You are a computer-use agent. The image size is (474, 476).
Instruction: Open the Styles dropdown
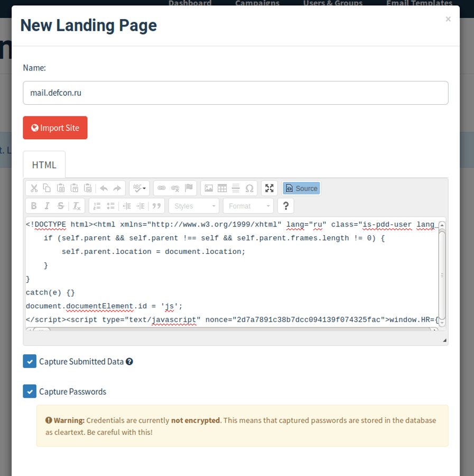click(x=194, y=206)
